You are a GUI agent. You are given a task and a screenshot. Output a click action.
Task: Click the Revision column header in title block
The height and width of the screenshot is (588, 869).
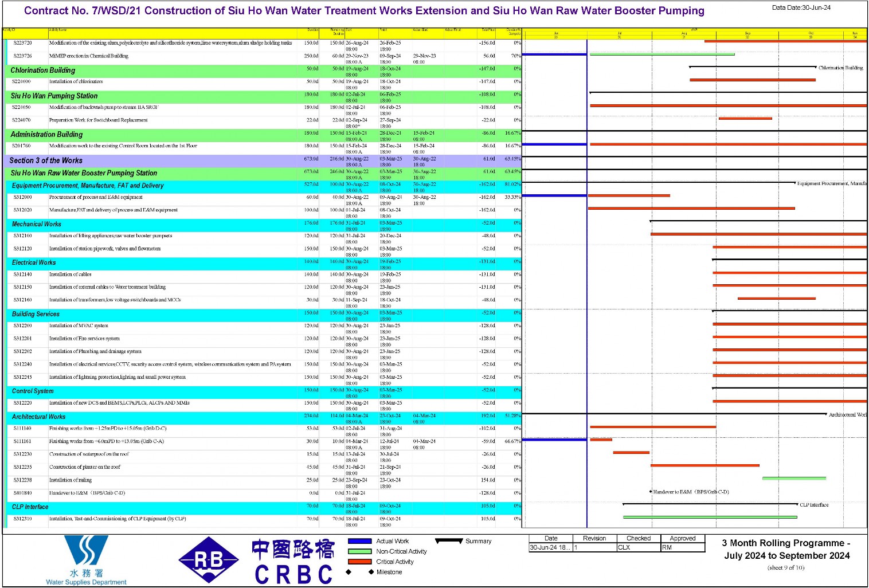coord(594,538)
